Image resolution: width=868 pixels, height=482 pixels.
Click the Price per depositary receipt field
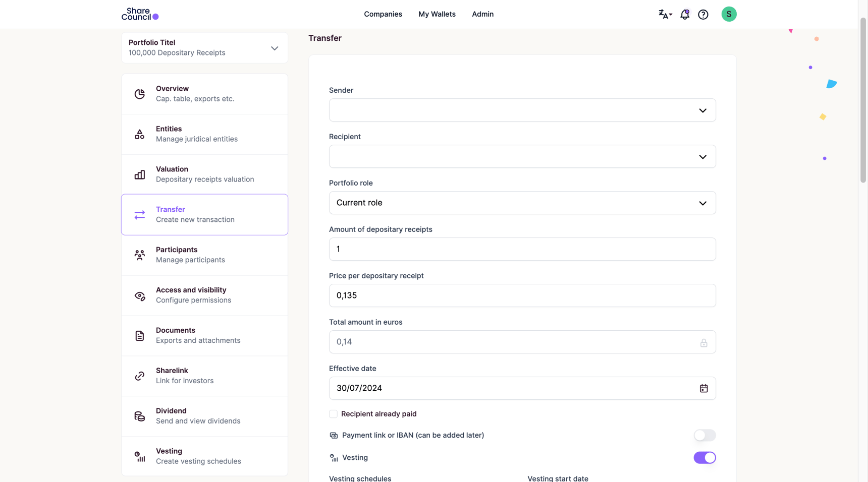click(x=522, y=295)
